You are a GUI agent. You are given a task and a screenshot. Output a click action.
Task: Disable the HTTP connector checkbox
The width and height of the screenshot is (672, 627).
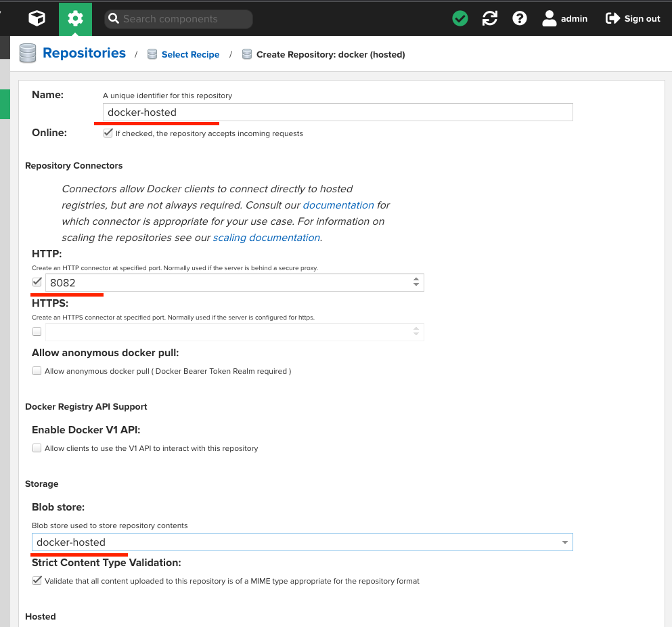click(37, 282)
